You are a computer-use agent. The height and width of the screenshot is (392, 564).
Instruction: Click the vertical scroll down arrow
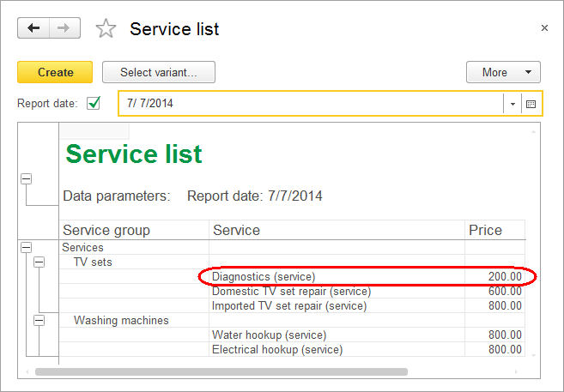(x=533, y=355)
